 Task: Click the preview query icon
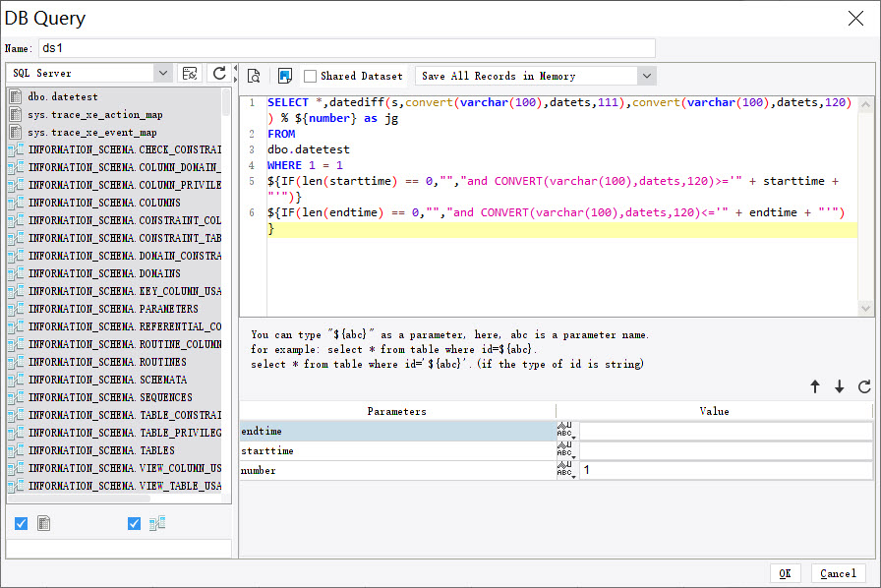click(x=254, y=76)
